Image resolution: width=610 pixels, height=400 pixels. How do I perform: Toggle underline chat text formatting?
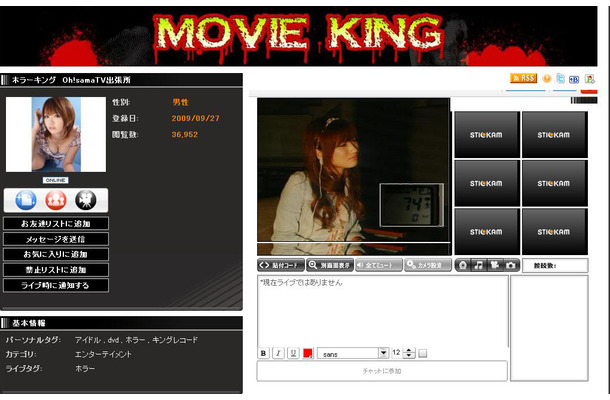293,353
